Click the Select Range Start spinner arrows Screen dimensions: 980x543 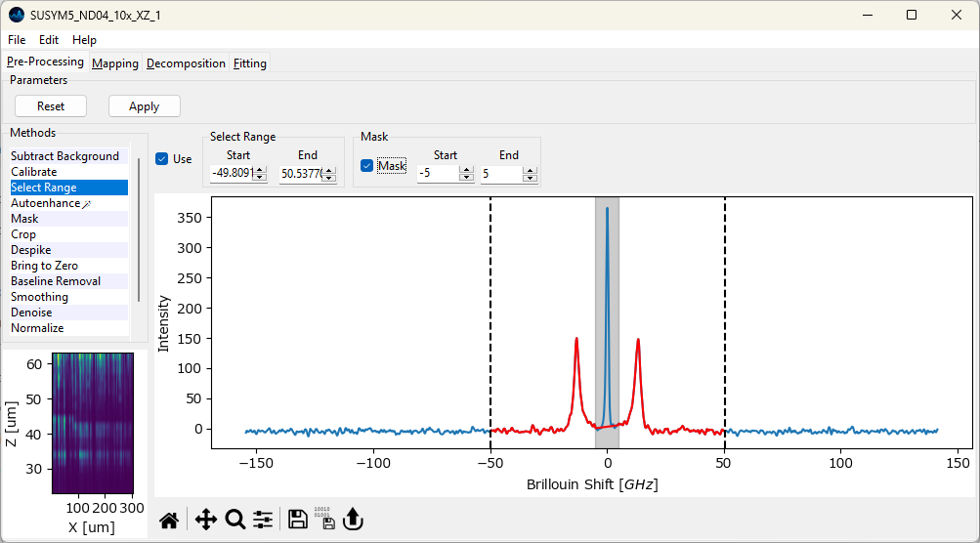260,174
